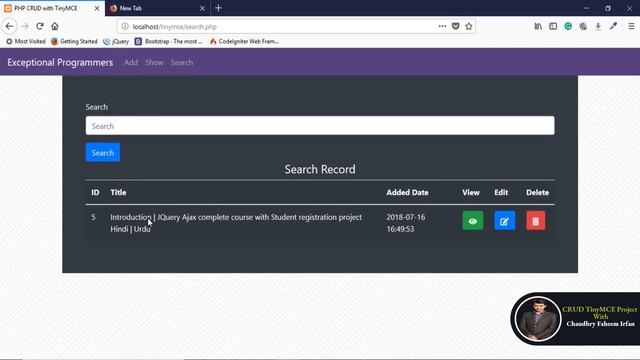Delete record 5 with red trash button

pos(536,221)
